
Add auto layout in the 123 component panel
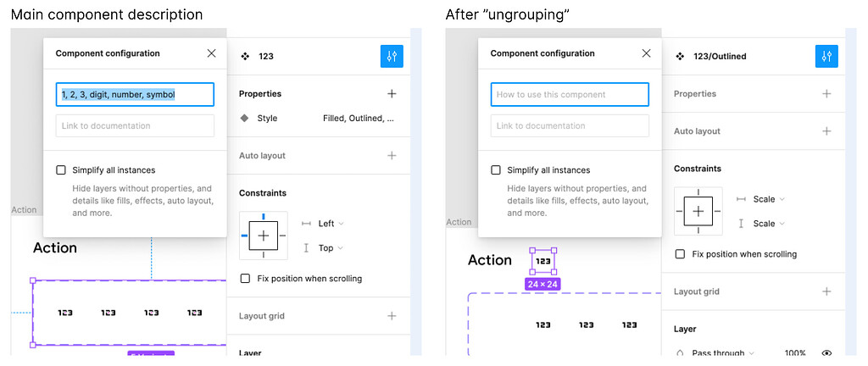pos(392,156)
